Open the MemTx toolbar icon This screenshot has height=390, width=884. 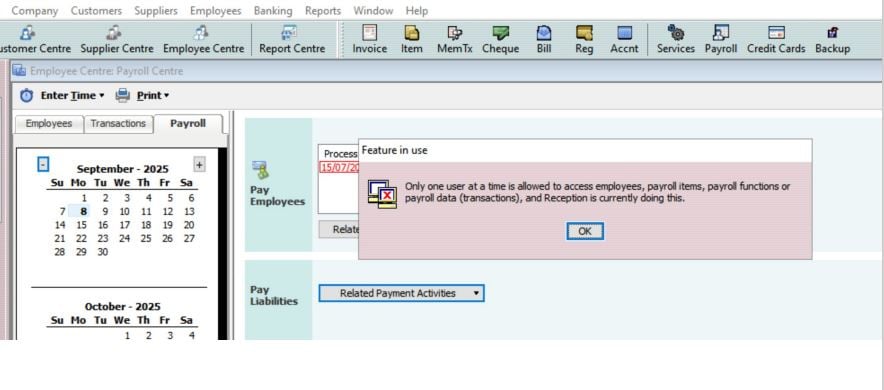pos(454,33)
